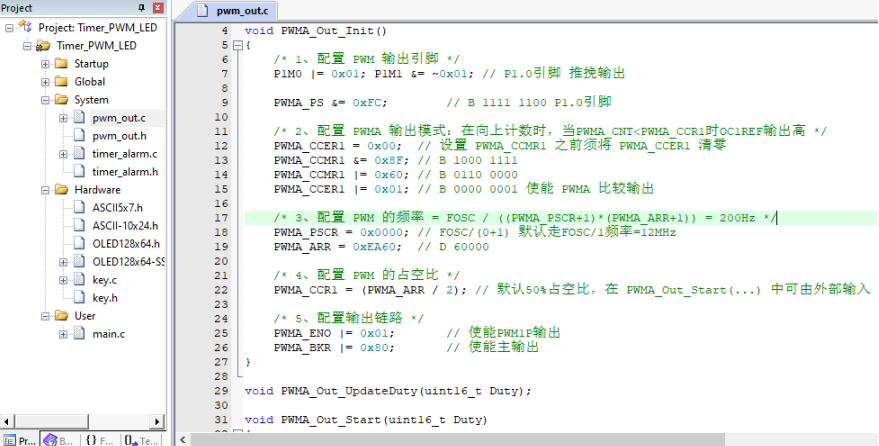Click in 'void PWMA_Out_UpdateDuty(uint16_t Duty);' line
Screen dimensions: 879x446
point(387,391)
